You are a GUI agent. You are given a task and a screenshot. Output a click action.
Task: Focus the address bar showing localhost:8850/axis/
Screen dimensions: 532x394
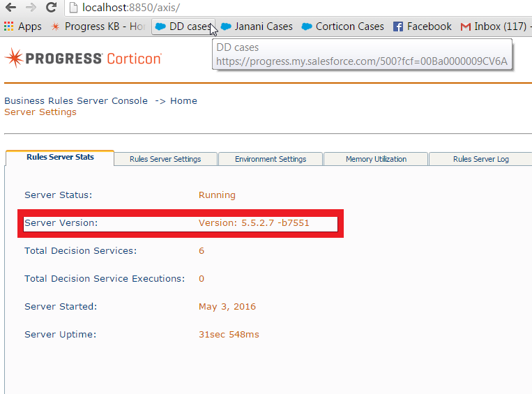click(298, 8)
